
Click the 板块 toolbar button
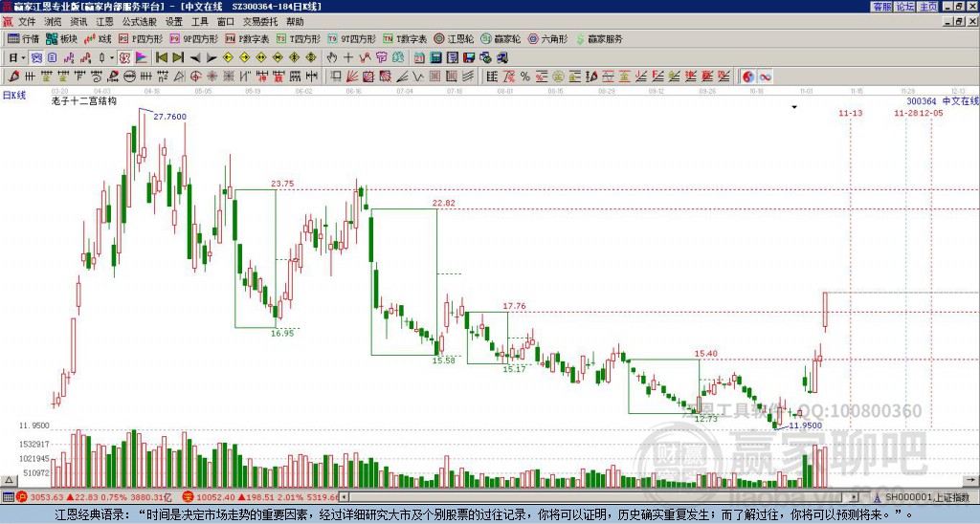pyautogui.click(x=62, y=38)
